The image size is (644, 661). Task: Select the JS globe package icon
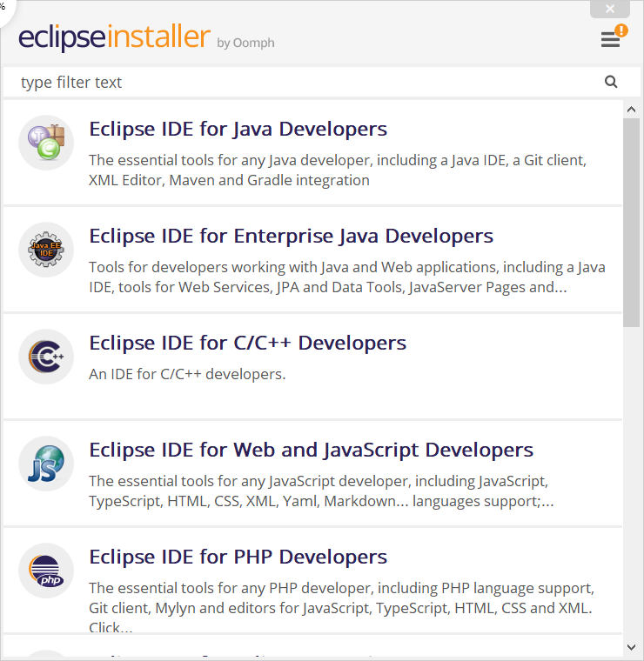(x=46, y=464)
